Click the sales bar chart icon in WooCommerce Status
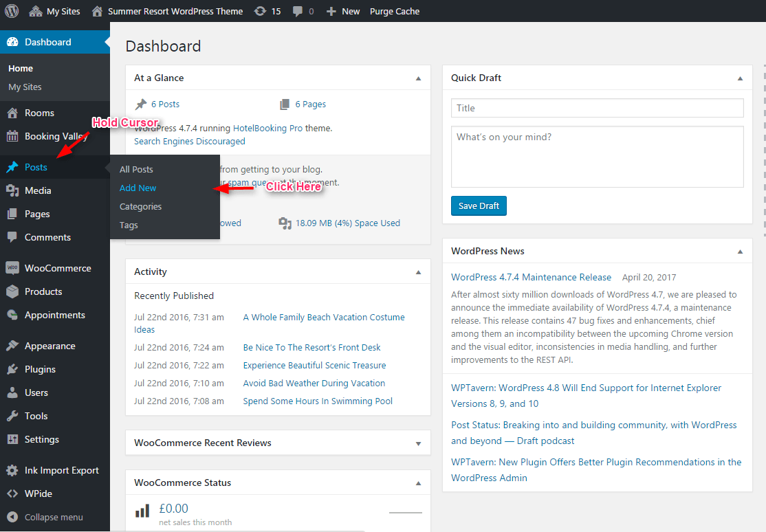The width and height of the screenshot is (766, 532). point(142,511)
